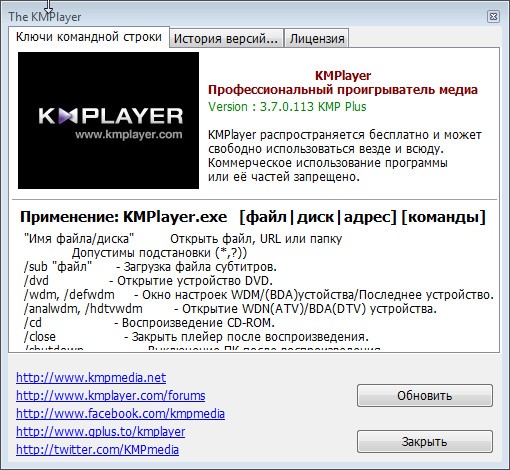The width and height of the screenshot is (510, 470).
Task: Click the Допустимы подстановки (*,?) line
Action: coord(159,253)
